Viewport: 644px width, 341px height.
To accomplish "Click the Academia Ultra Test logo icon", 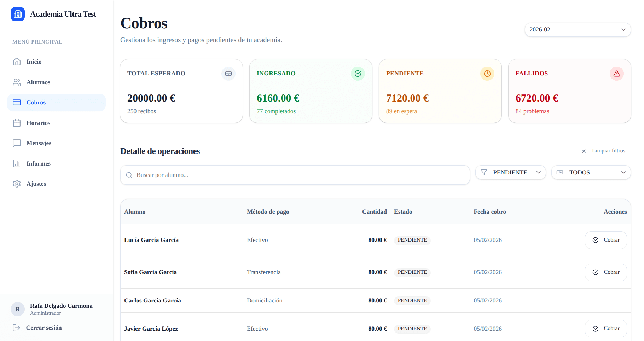I will (18, 14).
